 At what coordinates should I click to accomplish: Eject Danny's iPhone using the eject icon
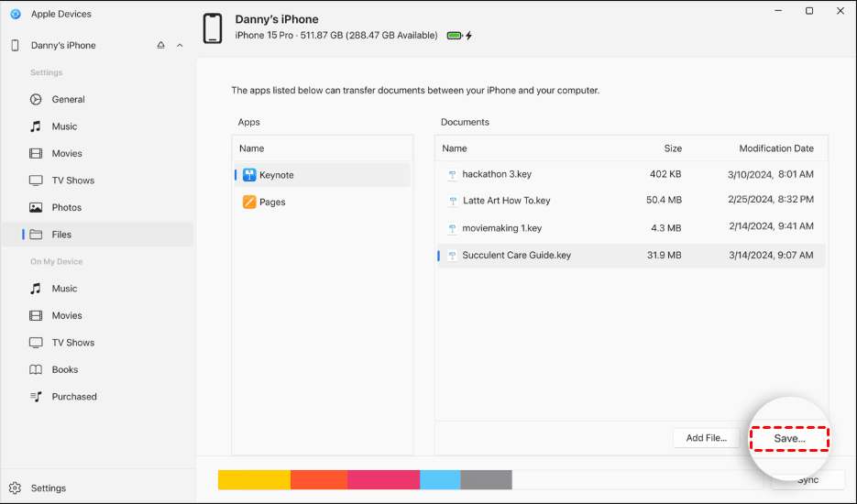[160, 46]
